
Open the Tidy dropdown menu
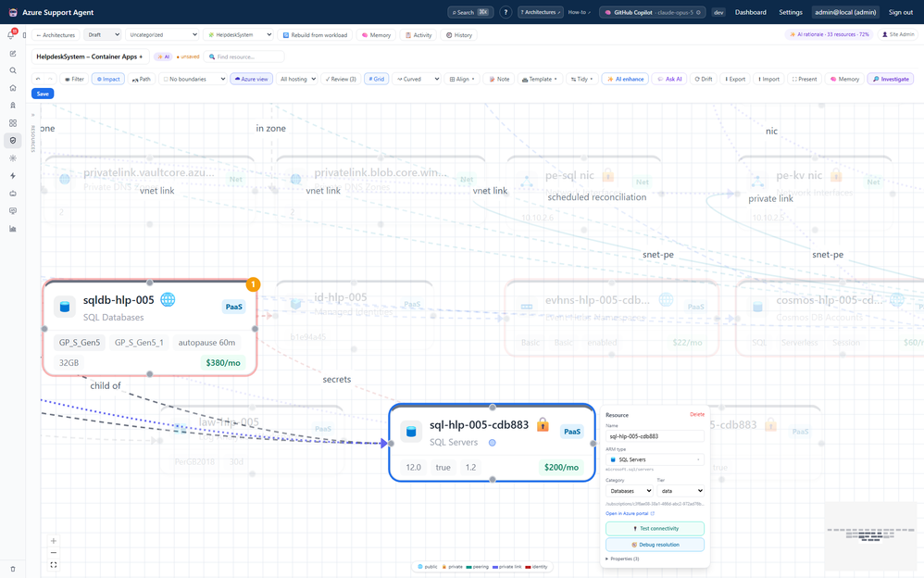coord(581,79)
